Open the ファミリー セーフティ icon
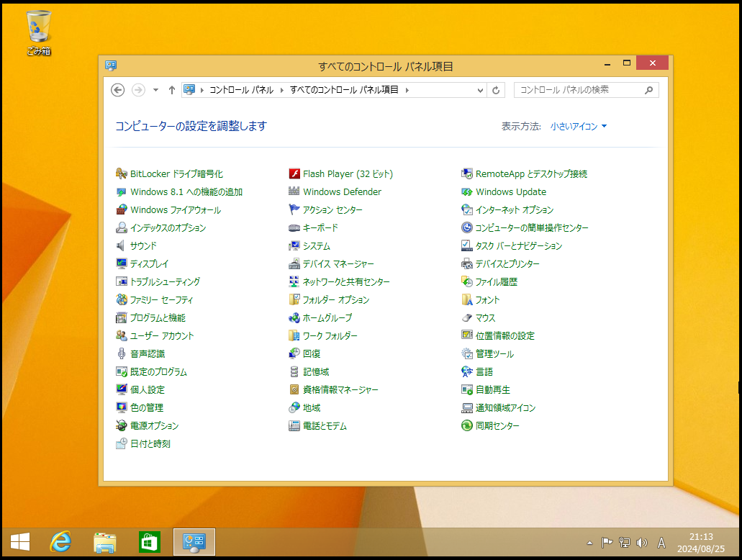This screenshot has width=742, height=560. coord(122,299)
